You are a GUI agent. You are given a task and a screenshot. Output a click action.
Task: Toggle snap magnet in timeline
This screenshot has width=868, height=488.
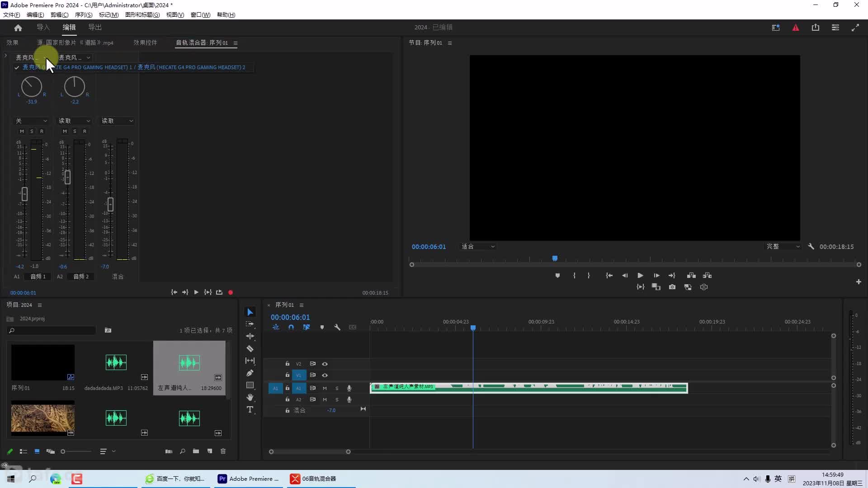(x=291, y=327)
